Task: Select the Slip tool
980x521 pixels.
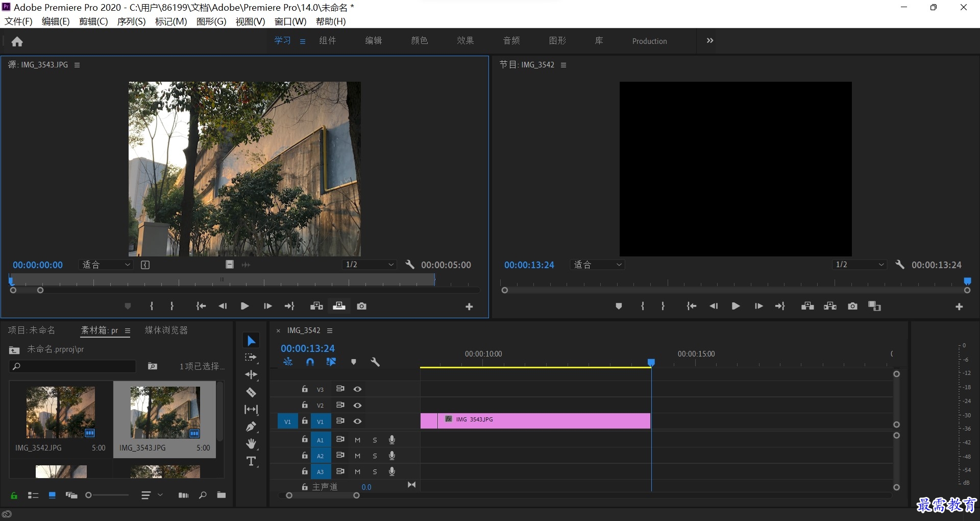Action: (251, 409)
